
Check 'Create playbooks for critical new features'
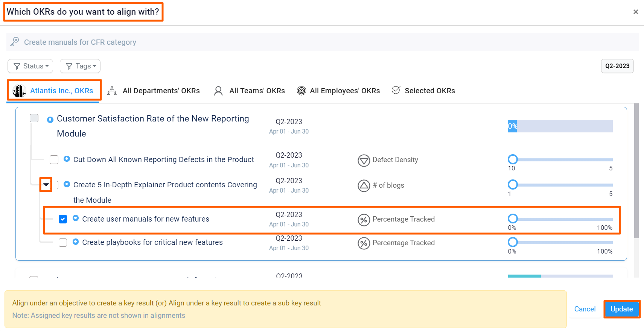[63, 243]
